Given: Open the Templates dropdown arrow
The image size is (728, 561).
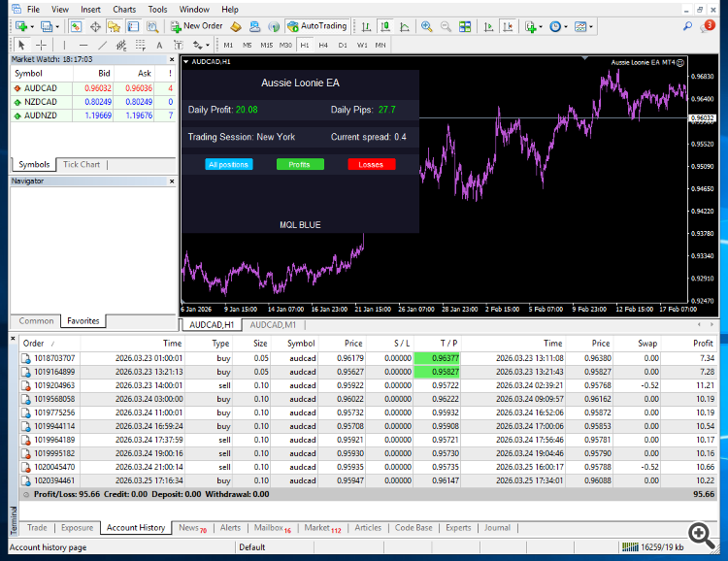Looking at the screenshot, I should (591, 27).
